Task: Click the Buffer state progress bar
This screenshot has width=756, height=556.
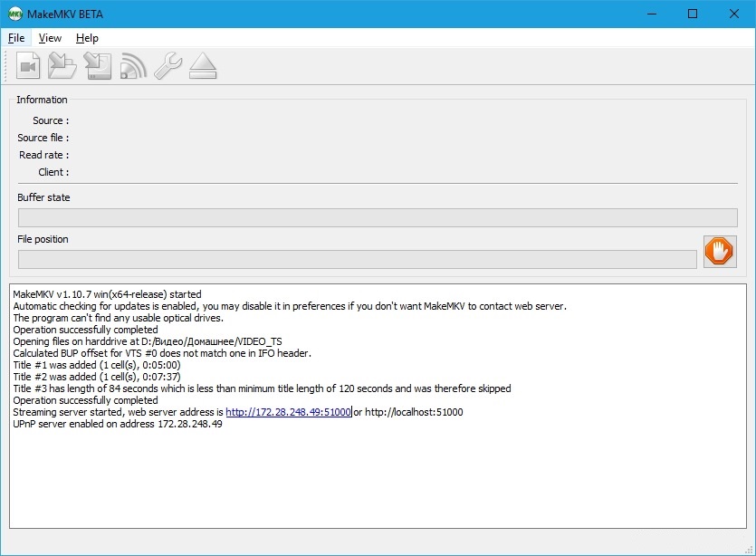Action: tap(378, 217)
